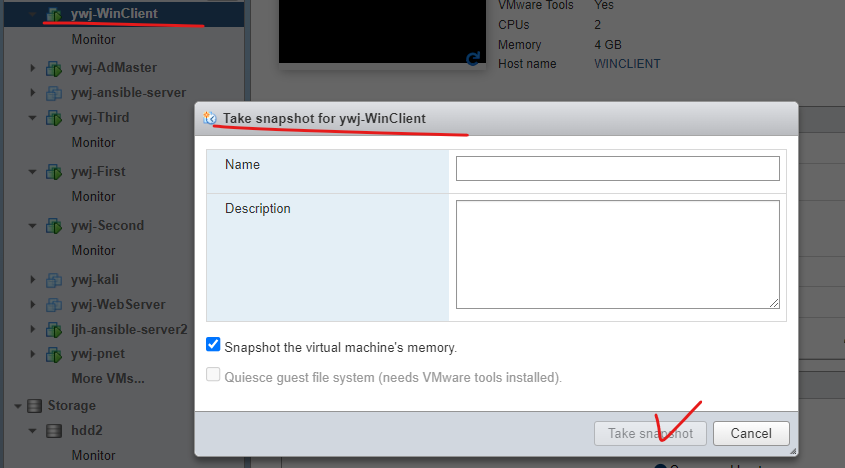Select the ywj-Second tree label
Screen dimensions: 845x468
coord(107,225)
